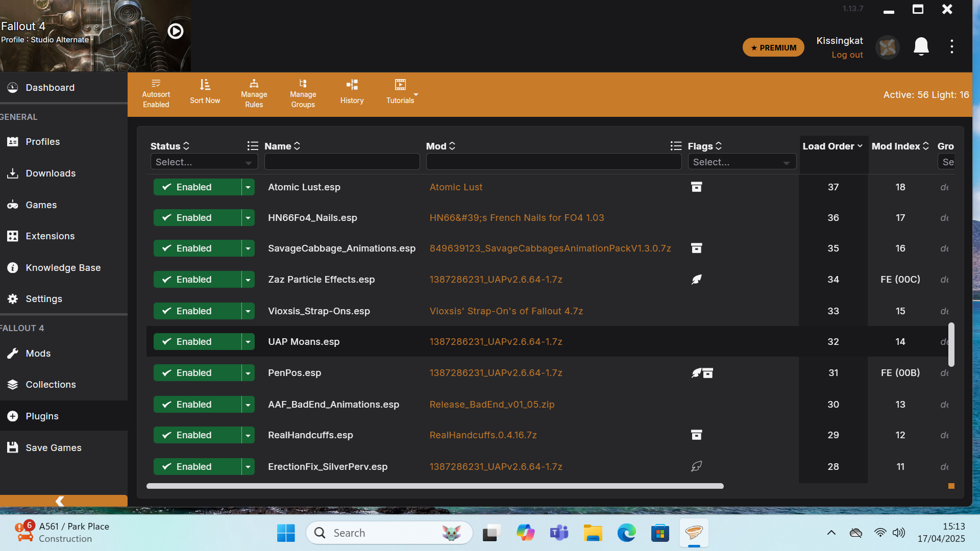The height and width of the screenshot is (551, 980).
Task: Open Knowledge Base
Action: click(x=64, y=268)
